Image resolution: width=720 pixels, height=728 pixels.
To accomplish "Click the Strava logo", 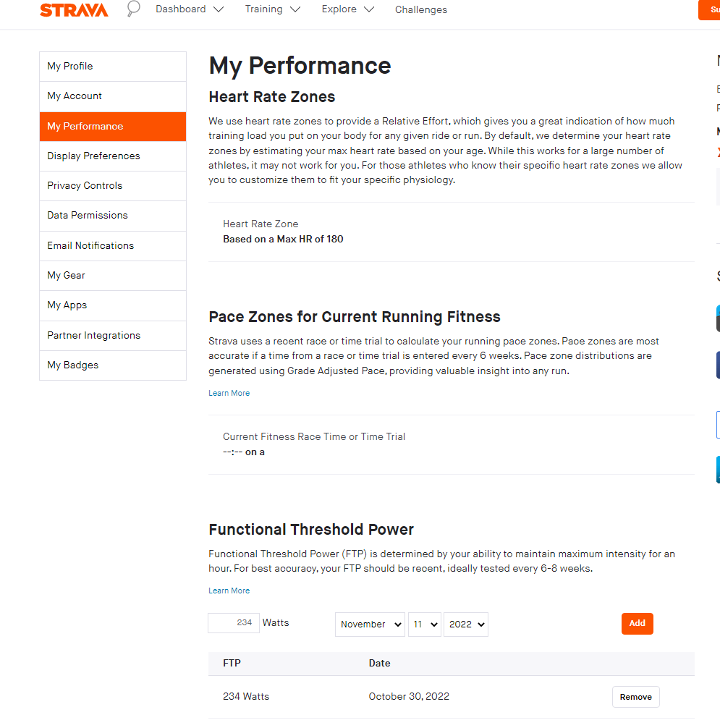I will coord(74,10).
